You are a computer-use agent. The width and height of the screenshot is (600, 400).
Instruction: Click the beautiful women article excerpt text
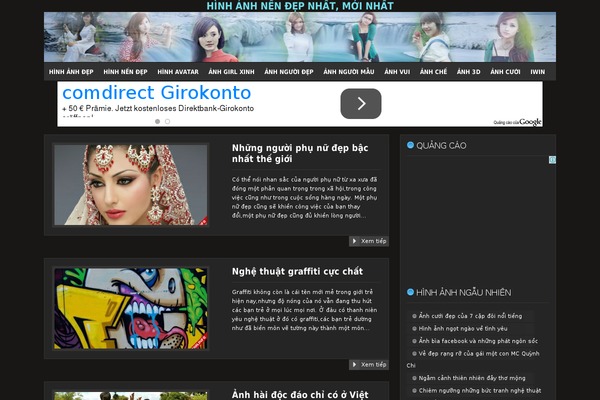pos(305,198)
